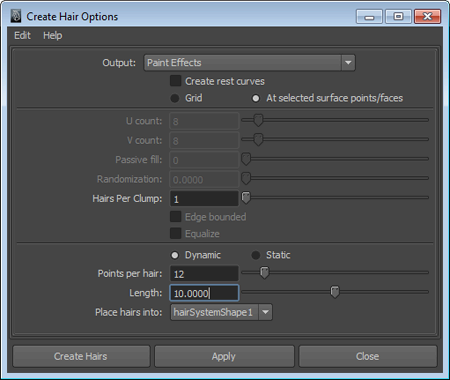Image resolution: width=450 pixels, height=380 pixels.
Task: Toggle the Equalize checkbox
Action: pyautogui.click(x=176, y=233)
